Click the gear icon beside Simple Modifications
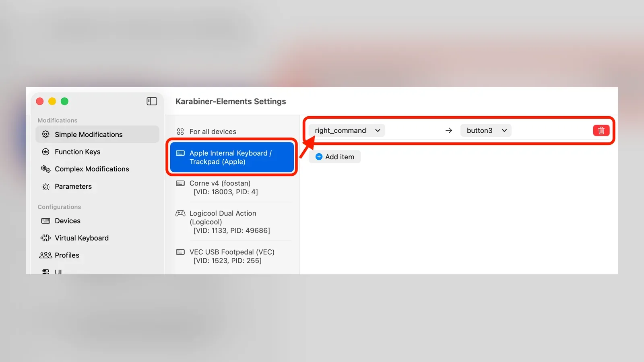 [x=45, y=134]
